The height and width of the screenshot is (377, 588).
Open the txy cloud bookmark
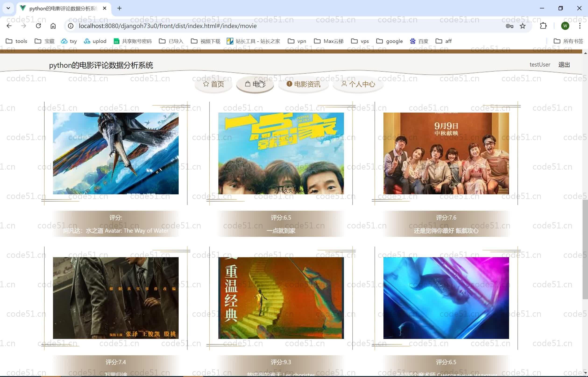(x=69, y=41)
